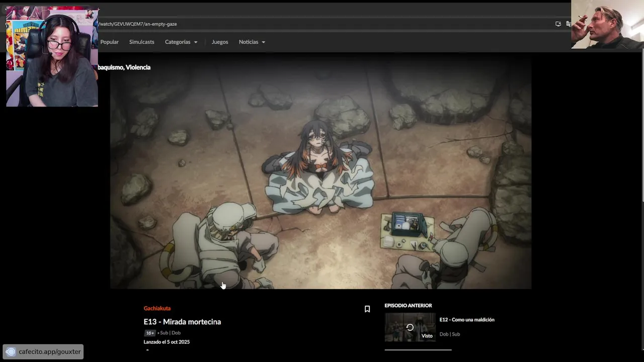
Task: Click the E12 episode thumbnail
Action: pos(410,327)
